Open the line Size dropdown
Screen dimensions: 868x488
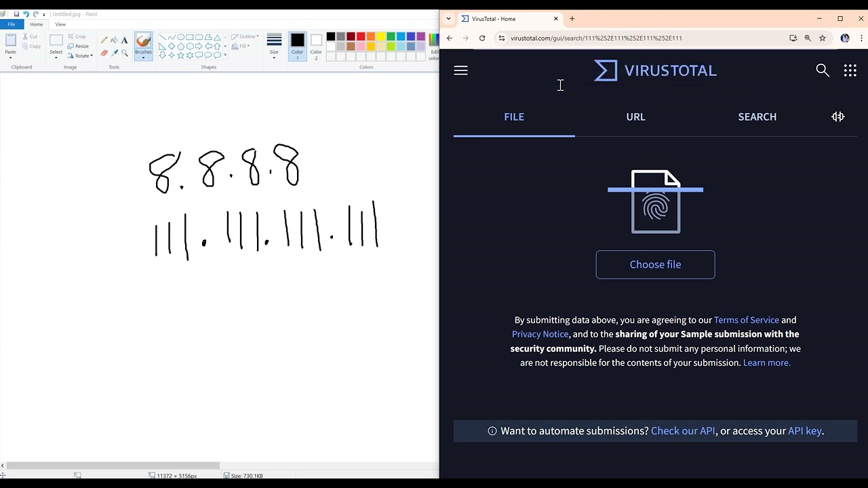point(274,58)
